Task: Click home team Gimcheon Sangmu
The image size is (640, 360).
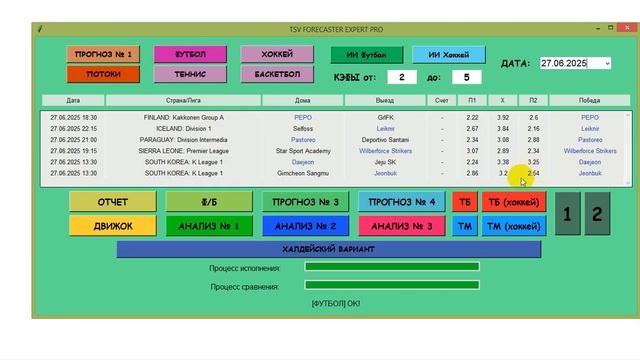Action: pos(303,173)
